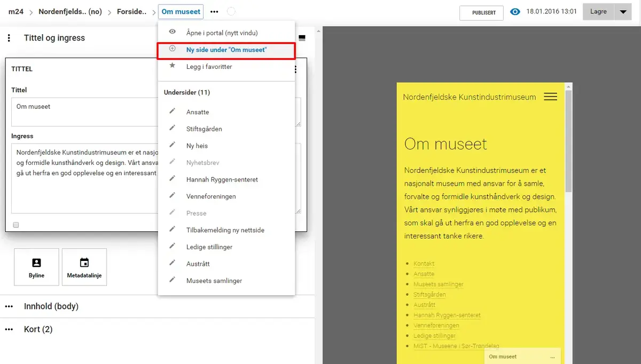This screenshot has width=641, height=364.
Task: Click the dots on the Om museet preview chip
Action: (x=552, y=357)
